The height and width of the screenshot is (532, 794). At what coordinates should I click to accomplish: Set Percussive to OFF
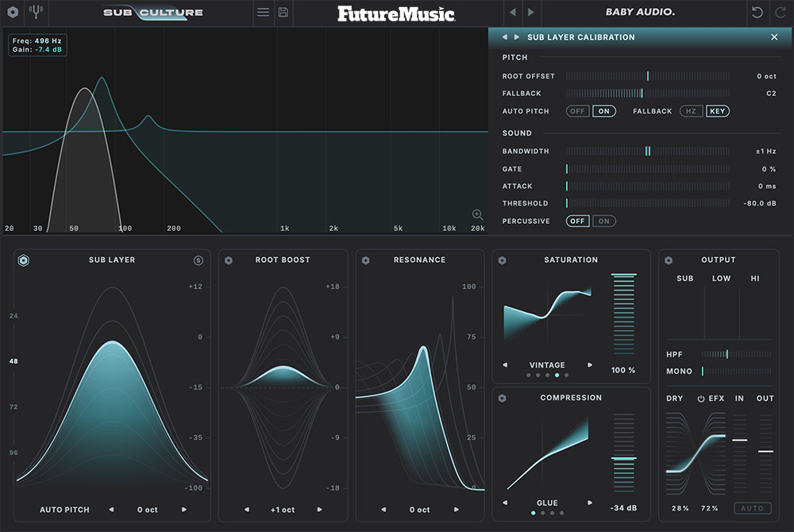577,222
